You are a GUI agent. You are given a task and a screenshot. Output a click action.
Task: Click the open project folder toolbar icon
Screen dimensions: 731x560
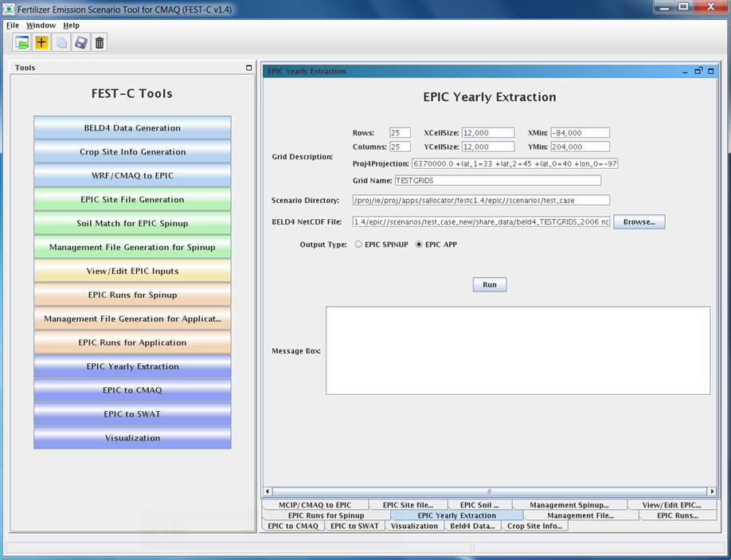click(x=22, y=42)
